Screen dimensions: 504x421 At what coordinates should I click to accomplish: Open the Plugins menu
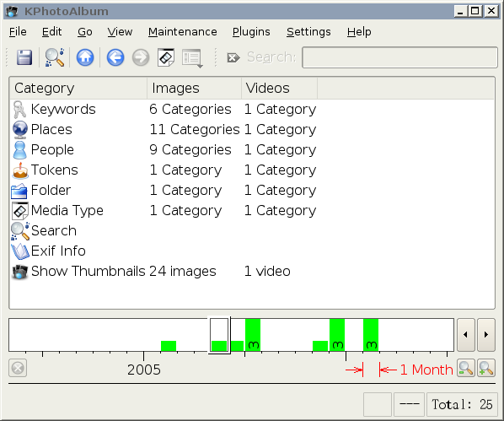click(x=251, y=32)
